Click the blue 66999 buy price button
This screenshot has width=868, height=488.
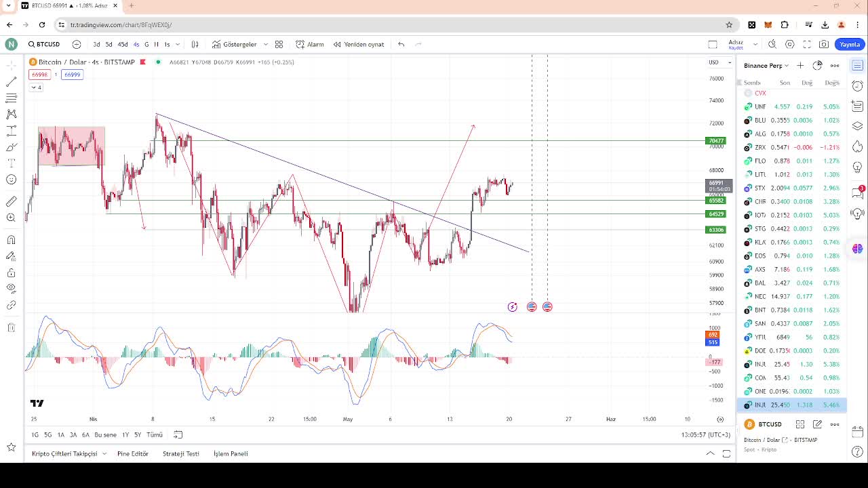click(73, 75)
